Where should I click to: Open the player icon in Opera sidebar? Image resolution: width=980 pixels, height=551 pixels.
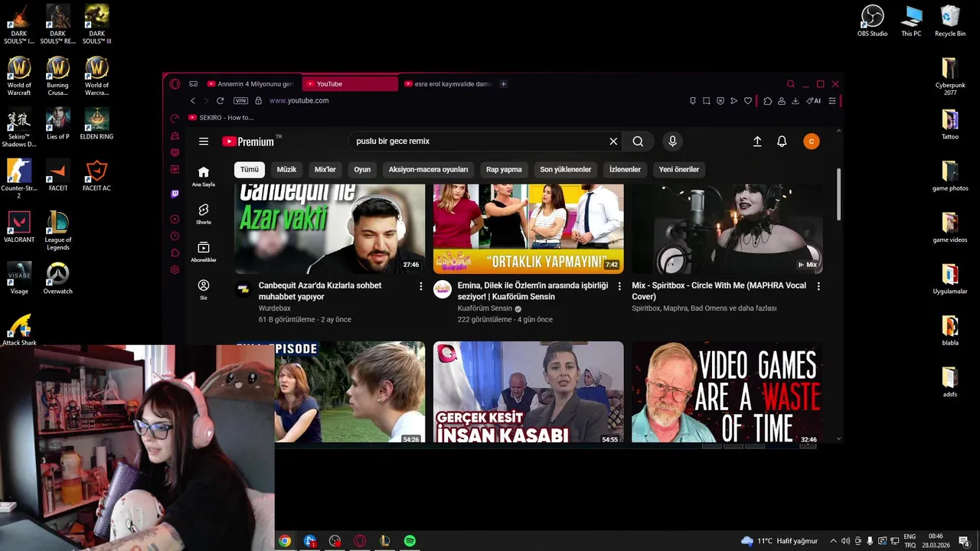(x=175, y=219)
